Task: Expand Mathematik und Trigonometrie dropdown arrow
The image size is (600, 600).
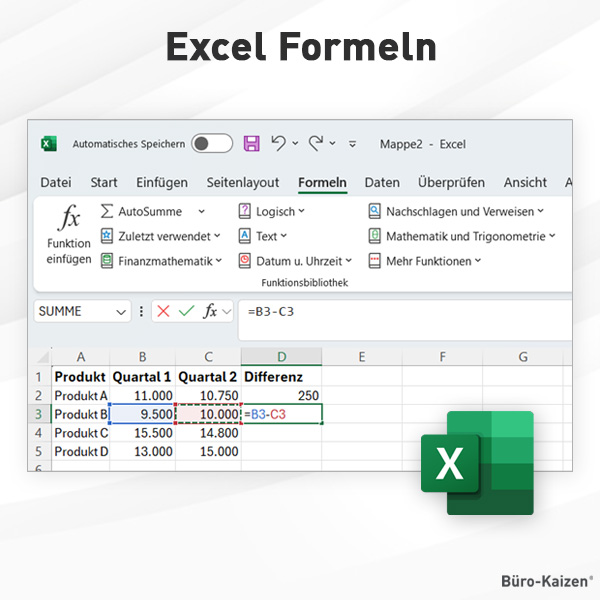Action: pos(552,236)
